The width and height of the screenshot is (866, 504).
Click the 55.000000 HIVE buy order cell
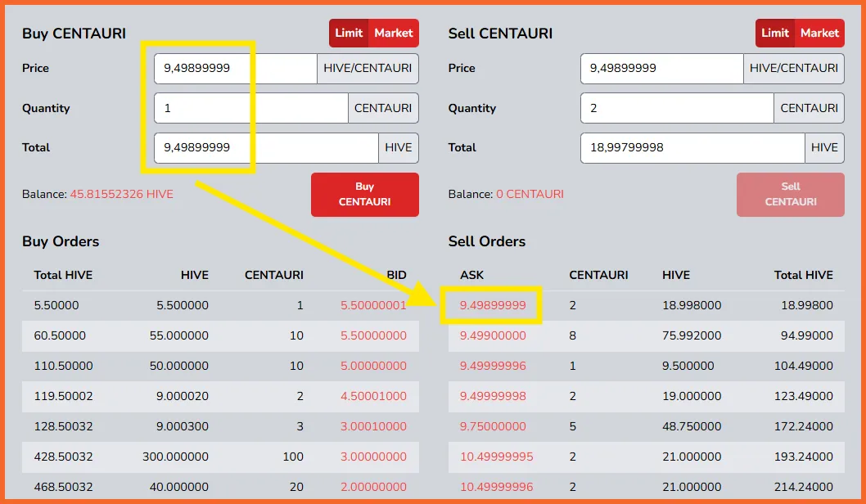coord(179,335)
